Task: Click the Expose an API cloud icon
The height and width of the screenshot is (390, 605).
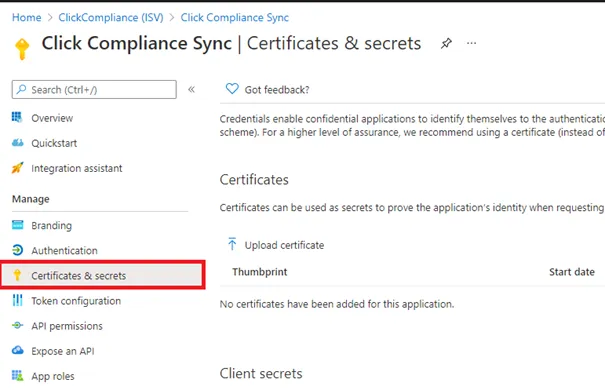Action: pyautogui.click(x=17, y=350)
